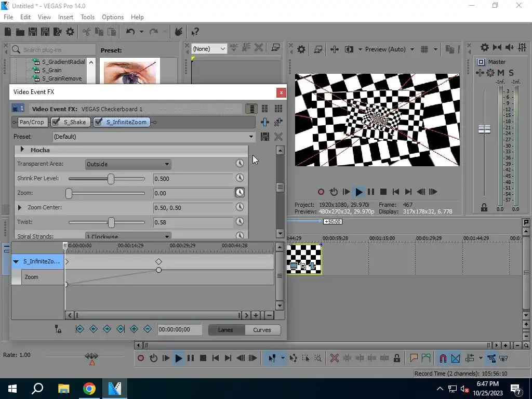Toggle preview on external monitor icon

click(x=318, y=49)
